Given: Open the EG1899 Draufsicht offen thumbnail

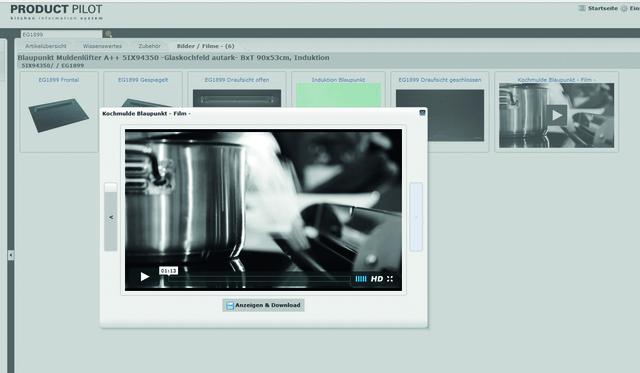Looking at the screenshot, I should coord(237,90).
